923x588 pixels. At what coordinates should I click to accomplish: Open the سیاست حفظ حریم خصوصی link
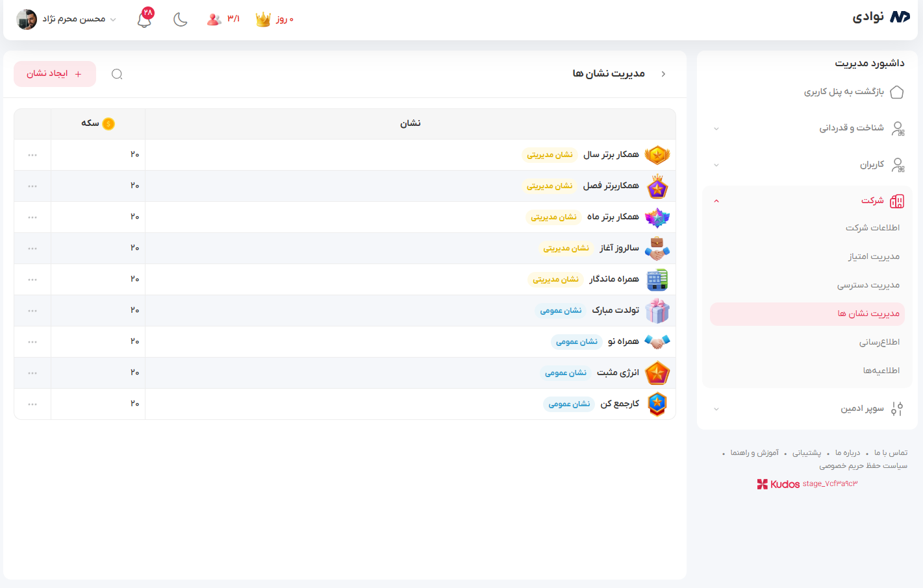pos(863,466)
